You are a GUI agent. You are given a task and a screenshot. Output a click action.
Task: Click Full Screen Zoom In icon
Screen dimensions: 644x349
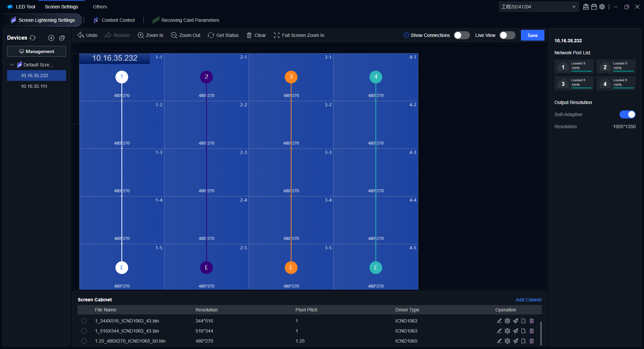pyautogui.click(x=277, y=35)
